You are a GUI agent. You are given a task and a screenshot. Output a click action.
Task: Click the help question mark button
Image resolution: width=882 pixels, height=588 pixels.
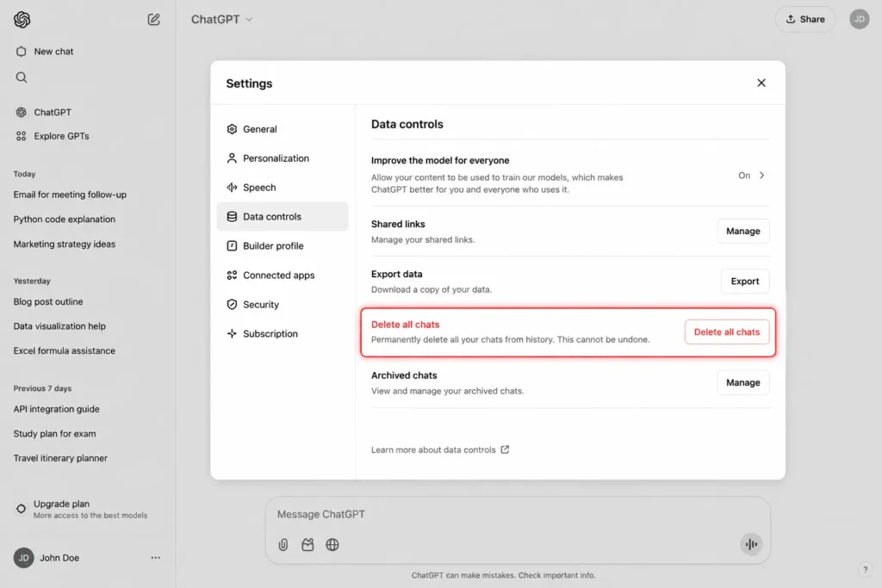(x=865, y=569)
